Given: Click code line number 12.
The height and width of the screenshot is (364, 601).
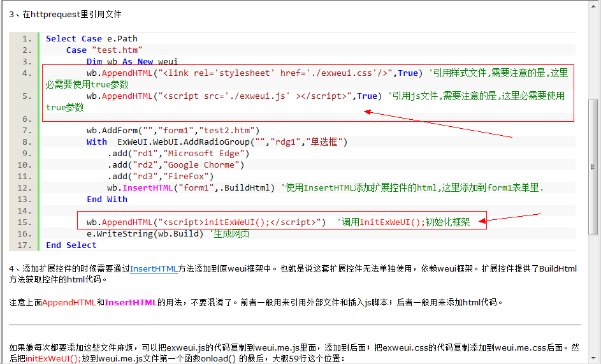Looking at the screenshot, I should (x=24, y=188).
